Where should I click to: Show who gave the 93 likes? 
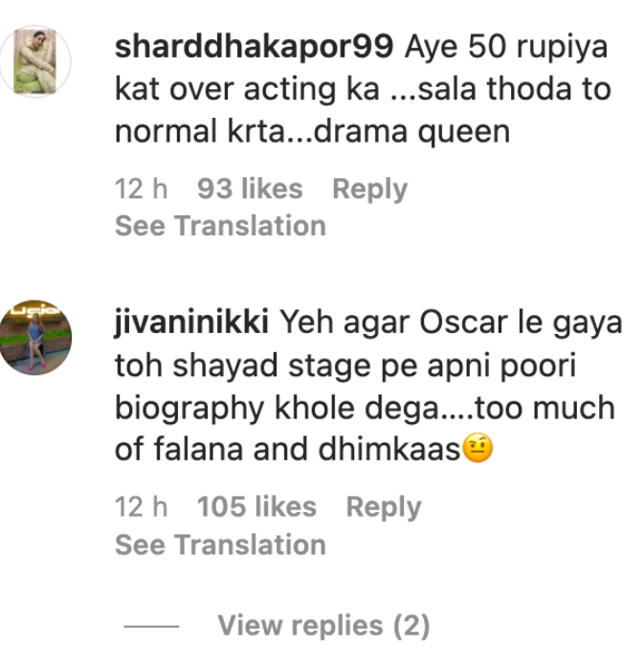point(250,189)
